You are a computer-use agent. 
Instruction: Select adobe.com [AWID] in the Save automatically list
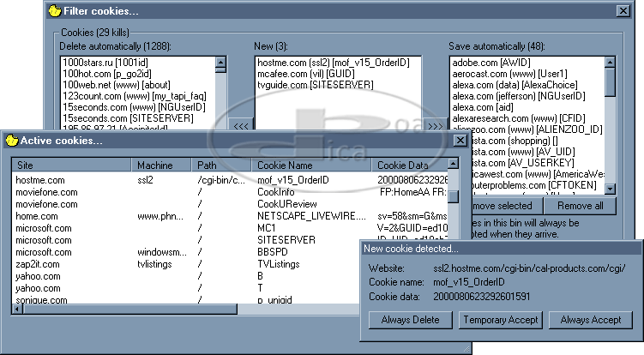pyautogui.click(x=492, y=63)
